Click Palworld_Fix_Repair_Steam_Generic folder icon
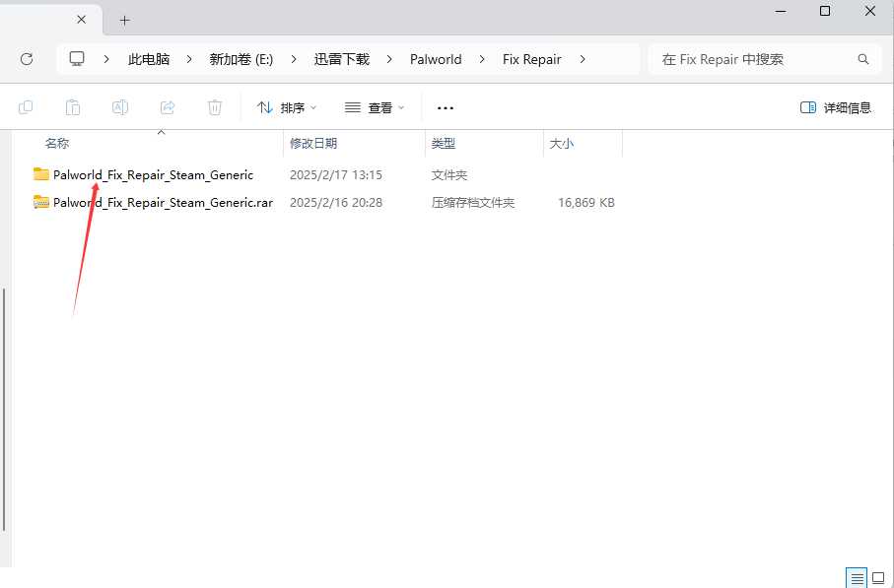 click(x=41, y=174)
